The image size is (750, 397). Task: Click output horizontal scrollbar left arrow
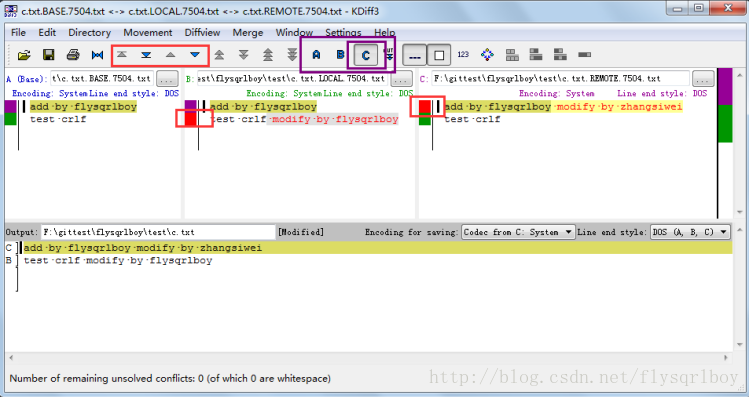click(11, 358)
